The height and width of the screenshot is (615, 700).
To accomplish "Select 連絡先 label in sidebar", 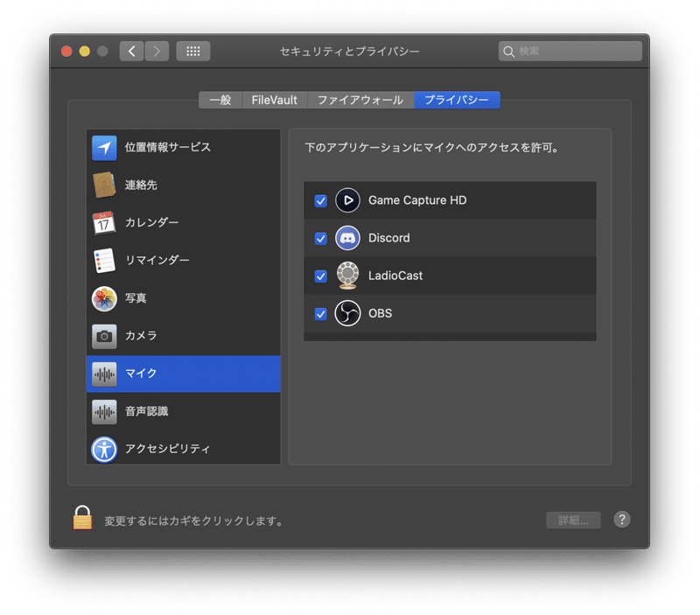I will pos(141,185).
